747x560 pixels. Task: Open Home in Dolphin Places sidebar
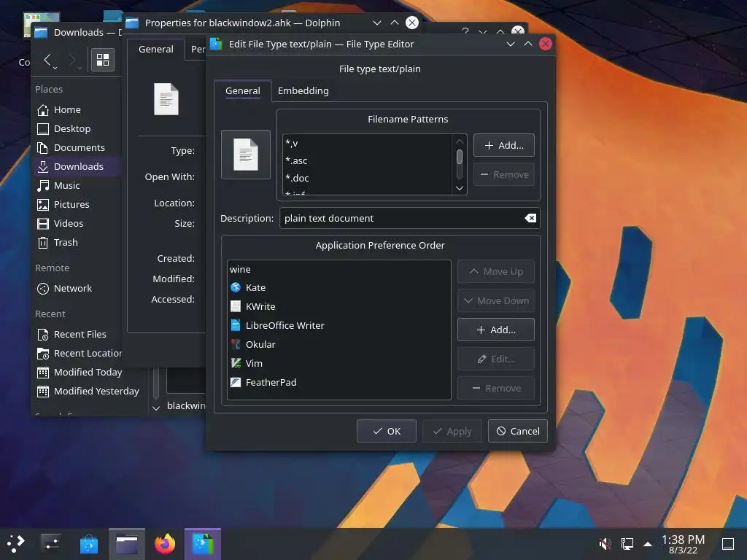coord(76,110)
